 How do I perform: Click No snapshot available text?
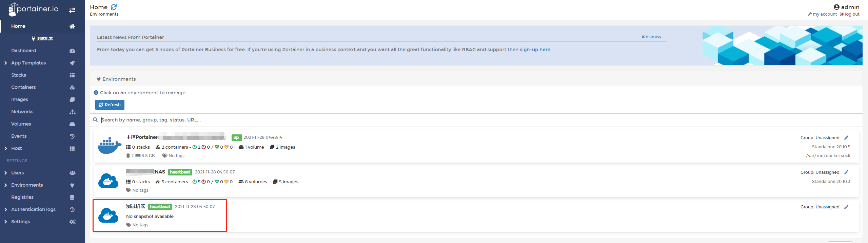(x=150, y=216)
